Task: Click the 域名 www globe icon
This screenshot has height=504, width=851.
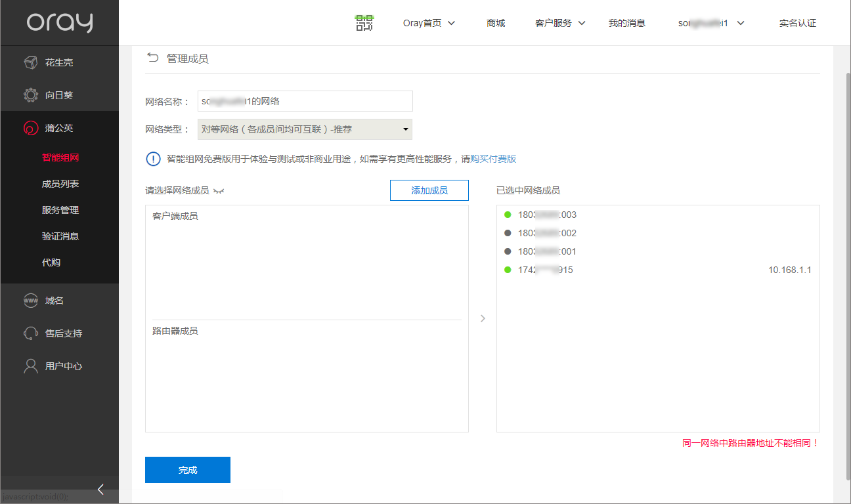Action: coord(30,301)
